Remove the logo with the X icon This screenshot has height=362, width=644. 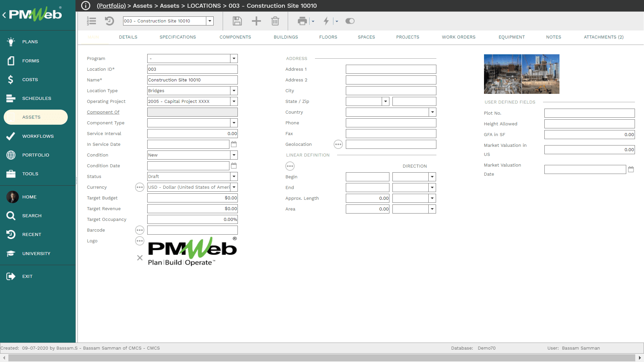tap(140, 258)
